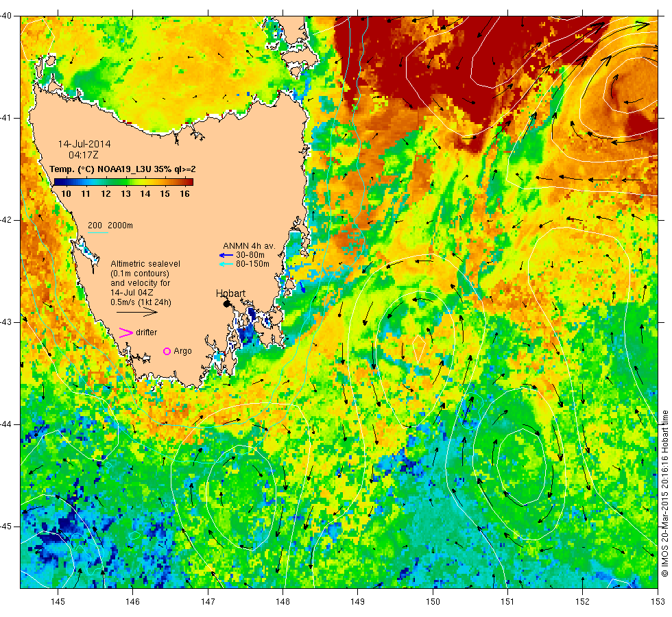Click the 'Altimetric sealevel' text

pyautogui.click(x=145, y=264)
